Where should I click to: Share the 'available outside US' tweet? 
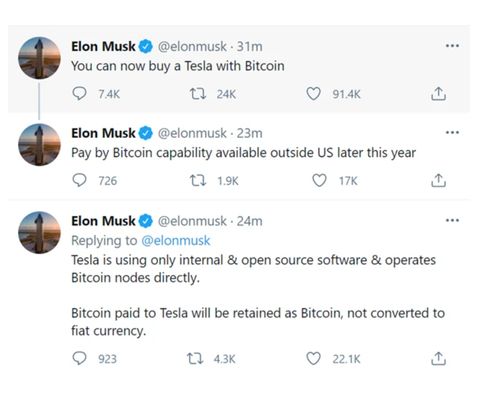pos(438,180)
